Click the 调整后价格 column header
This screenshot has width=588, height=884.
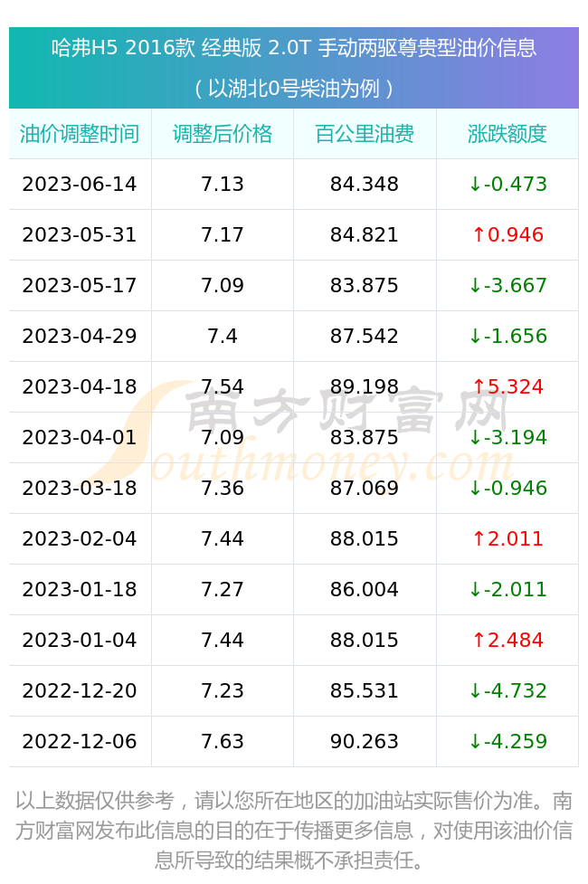223,134
